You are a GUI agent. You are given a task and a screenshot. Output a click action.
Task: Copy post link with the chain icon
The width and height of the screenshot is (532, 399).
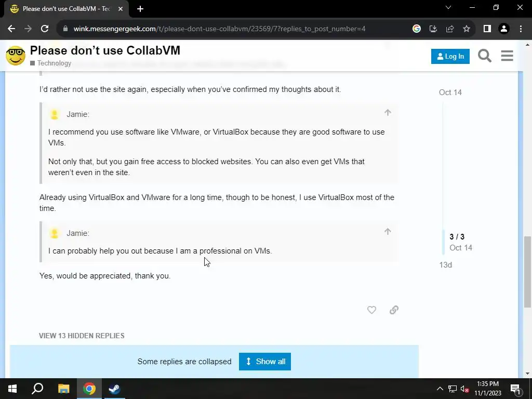click(394, 310)
